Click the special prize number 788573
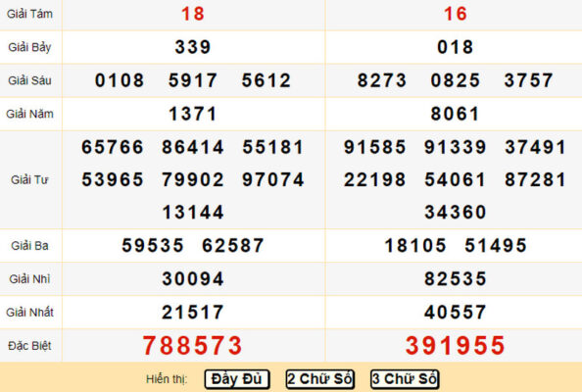Screen dimensions: 582x392 (x=193, y=346)
